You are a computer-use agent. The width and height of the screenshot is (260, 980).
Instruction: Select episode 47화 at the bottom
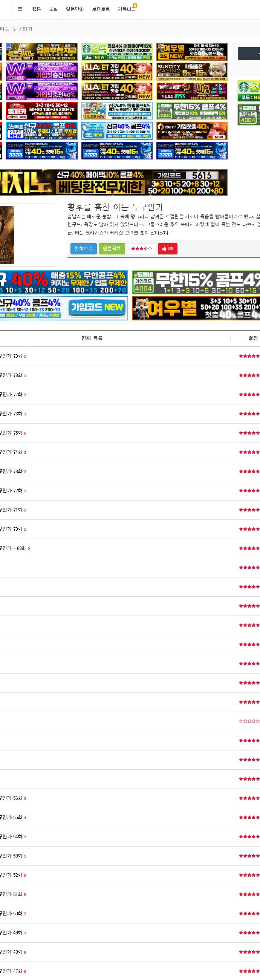click(11, 971)
